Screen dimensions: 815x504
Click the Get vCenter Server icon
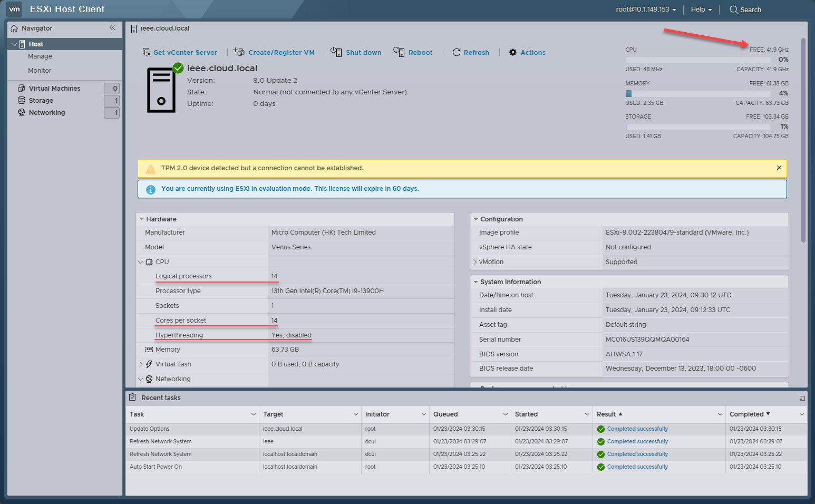tap(147, 52)
